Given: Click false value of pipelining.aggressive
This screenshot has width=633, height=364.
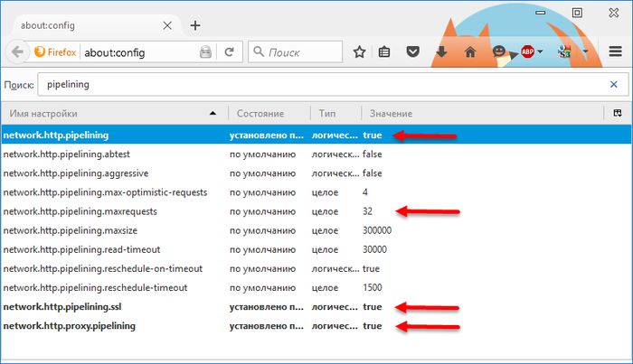Looking at the screenshot, I should pos(373,173).
